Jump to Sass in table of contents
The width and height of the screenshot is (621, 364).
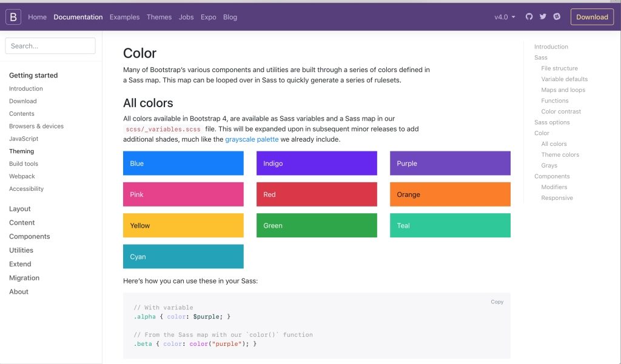click(540, 58)
